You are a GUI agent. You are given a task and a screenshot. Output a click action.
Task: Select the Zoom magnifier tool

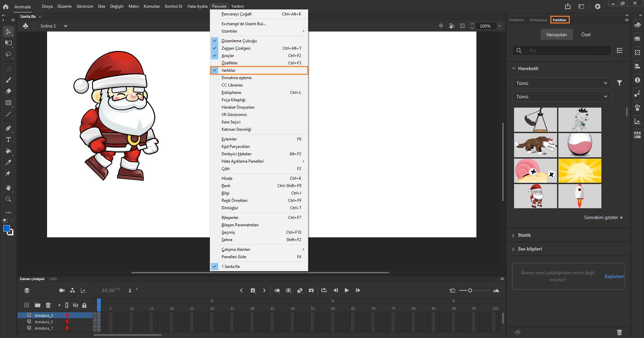click(8, 199)
